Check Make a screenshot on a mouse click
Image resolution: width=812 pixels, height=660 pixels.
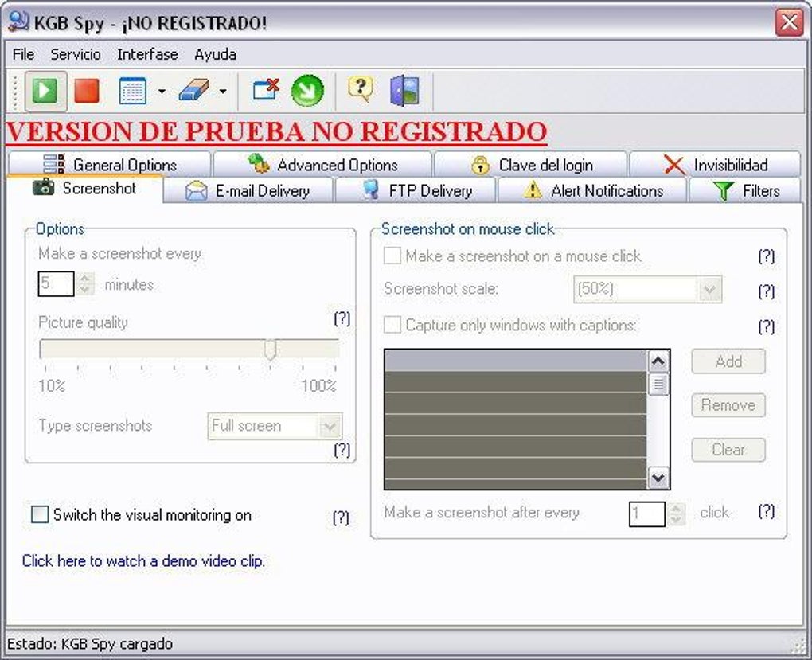(x=392, y=256)
